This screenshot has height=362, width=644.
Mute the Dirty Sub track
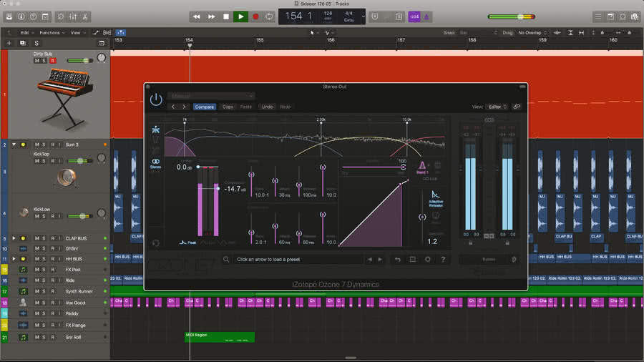click(37, 61)
